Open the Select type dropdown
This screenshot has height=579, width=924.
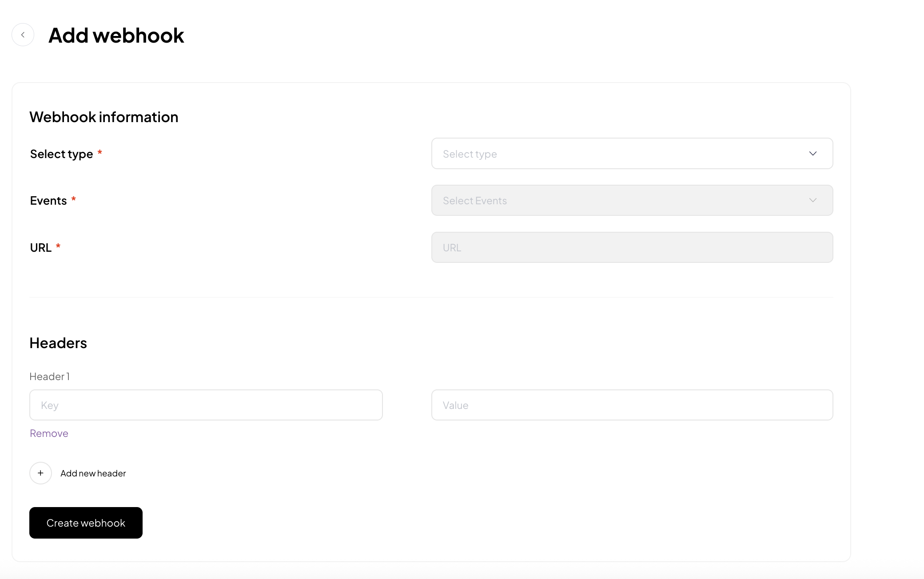622,154
